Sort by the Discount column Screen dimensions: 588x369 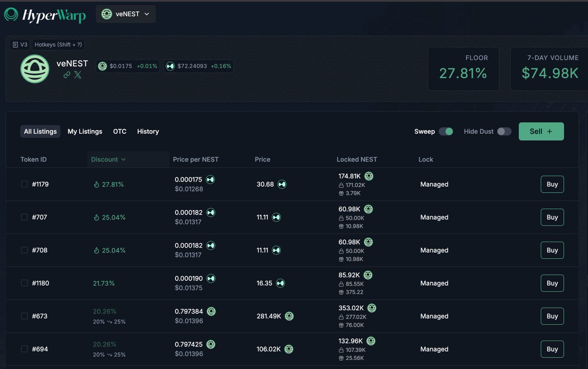pos(108,159)
